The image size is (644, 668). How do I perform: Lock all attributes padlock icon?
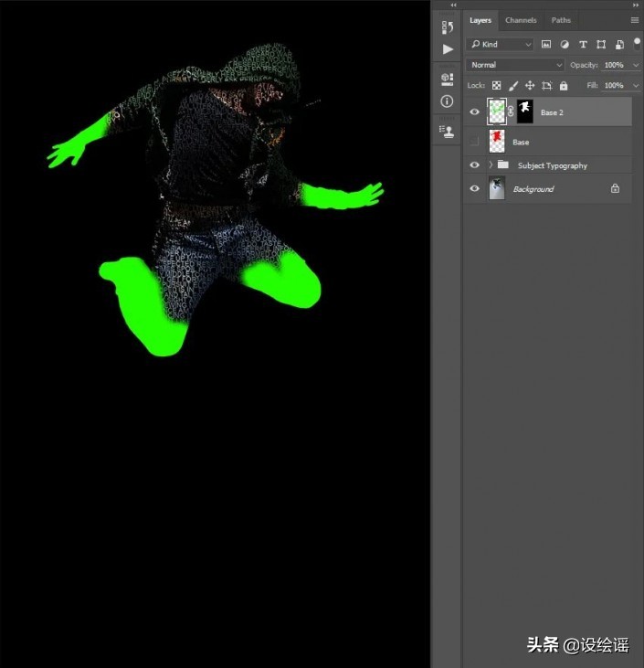[564, 86]
